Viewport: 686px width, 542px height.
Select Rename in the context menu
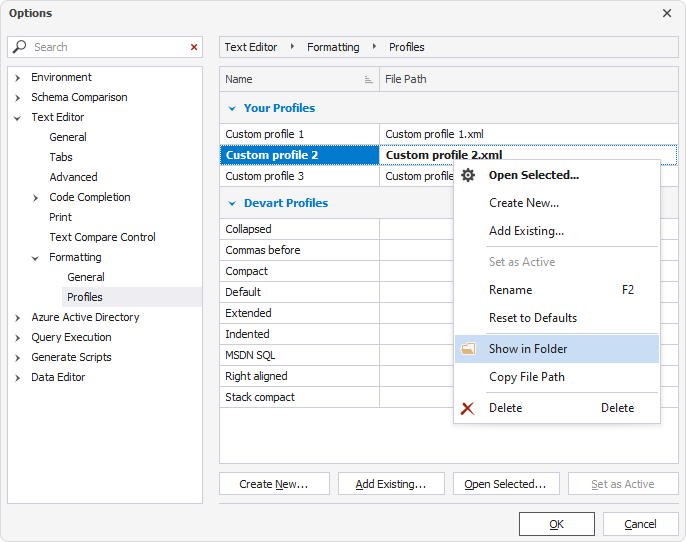pyautogui.click(x=556, y=290)
